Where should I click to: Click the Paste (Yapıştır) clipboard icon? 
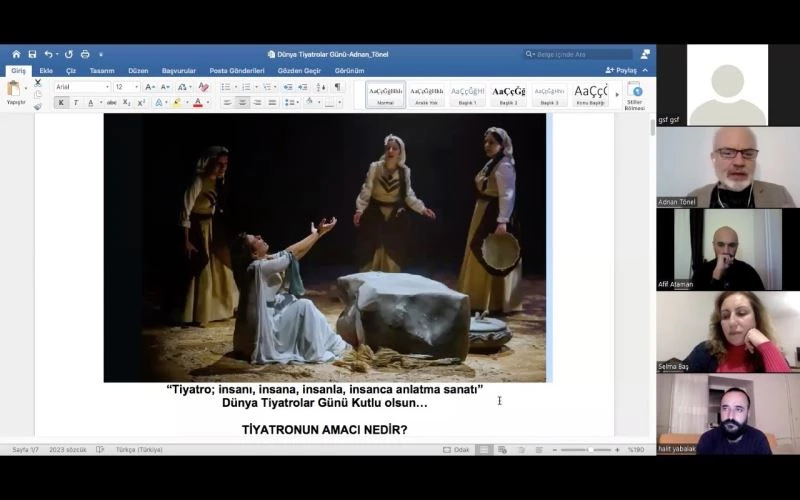click(x=15, y=89)
